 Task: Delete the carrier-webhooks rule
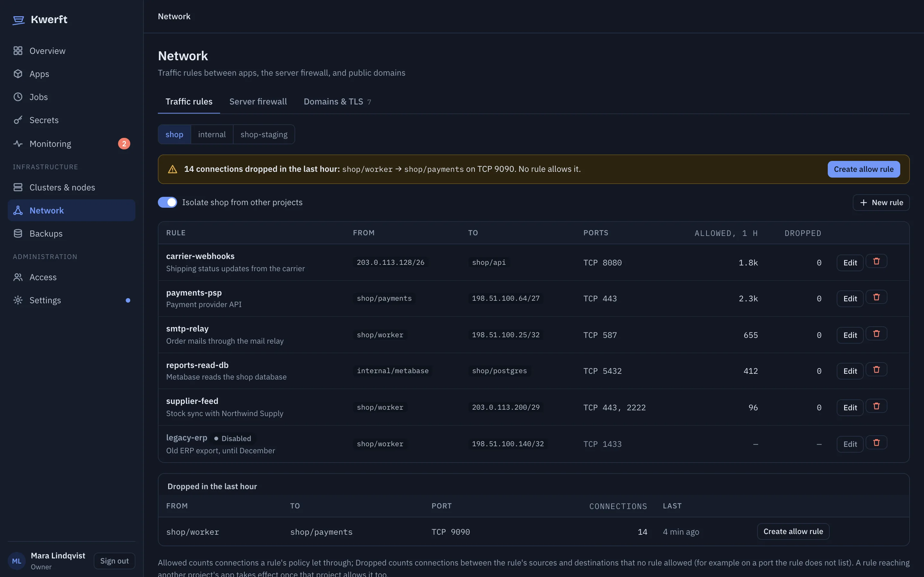click(x=876, y=261)
